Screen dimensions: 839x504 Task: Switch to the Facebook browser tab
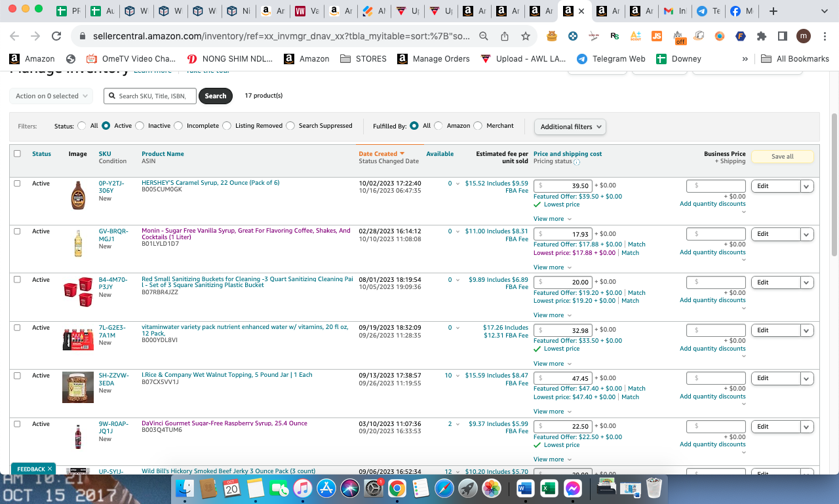point(741,11)
